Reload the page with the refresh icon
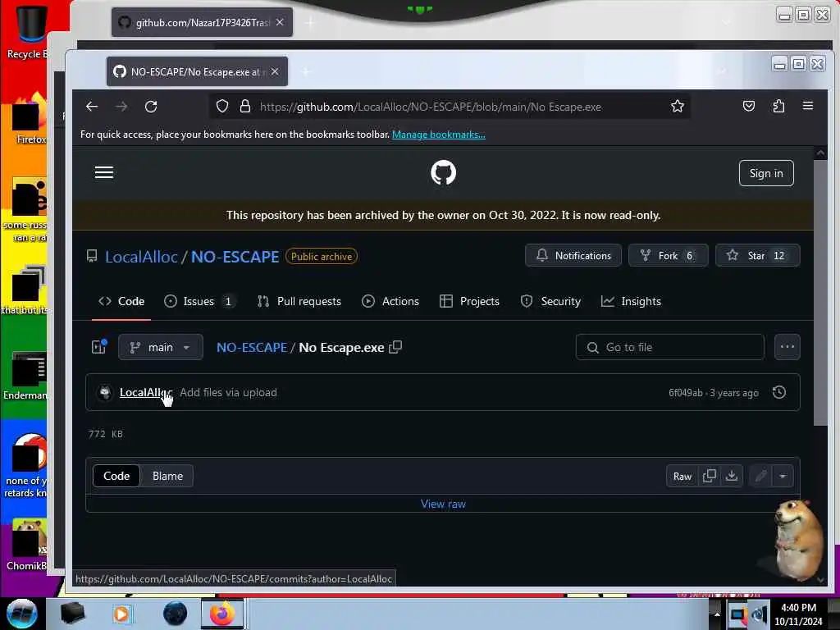This screenshot has height=630, width=840. pyautogui.click(x=151, y=107)
